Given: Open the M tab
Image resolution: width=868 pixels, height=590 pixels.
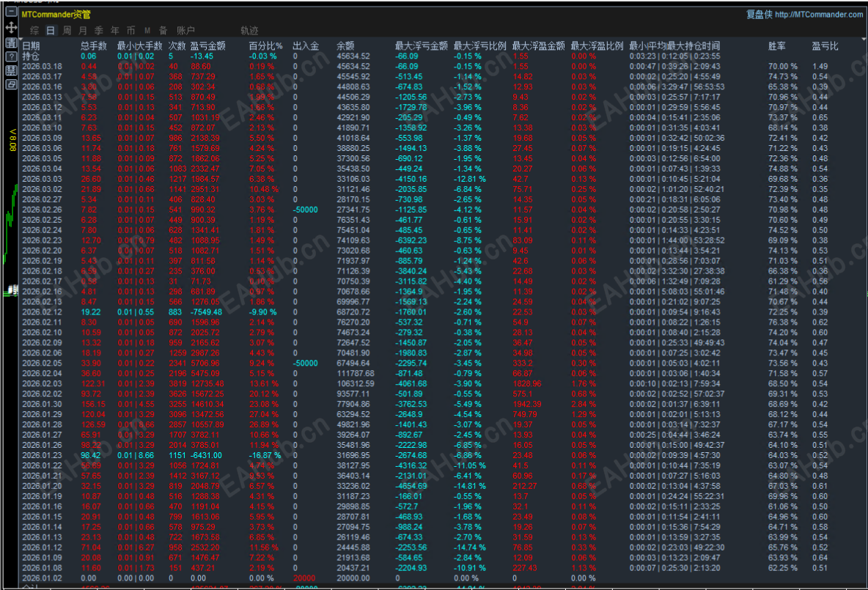Looking at the screenshot, I should pyautogui.click(x=147, y=31).
